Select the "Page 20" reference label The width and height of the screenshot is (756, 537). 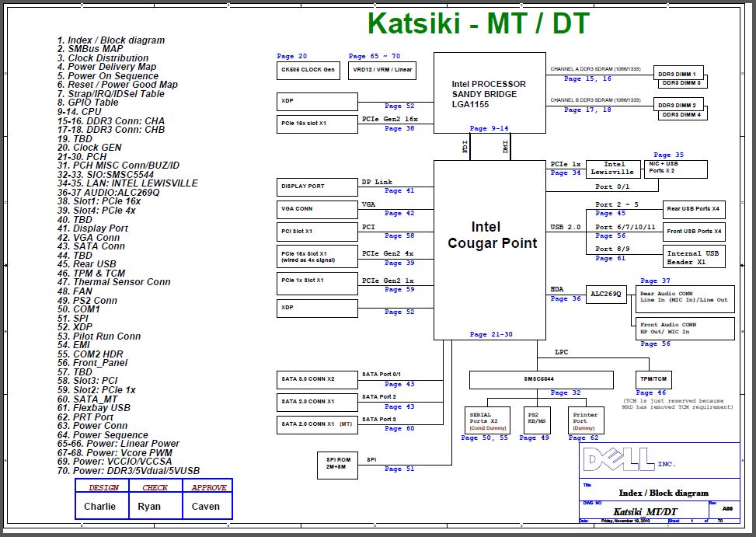(x=291, y=56)
